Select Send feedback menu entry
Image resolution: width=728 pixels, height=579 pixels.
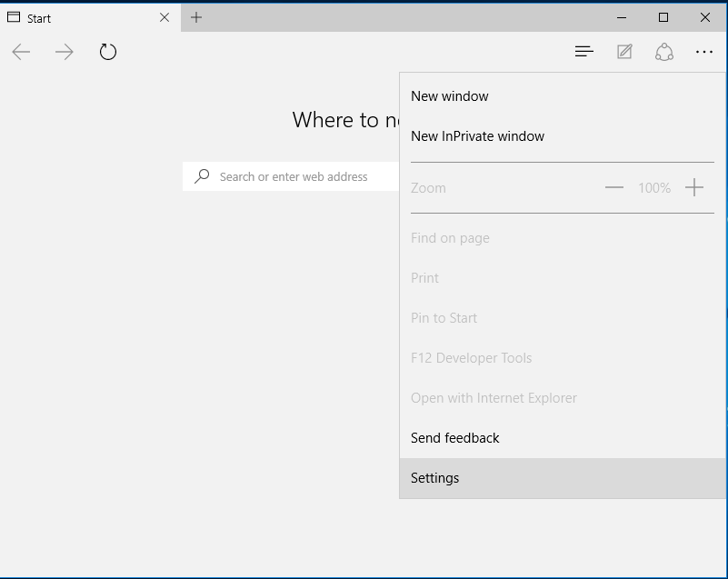(x=455, y=438)
